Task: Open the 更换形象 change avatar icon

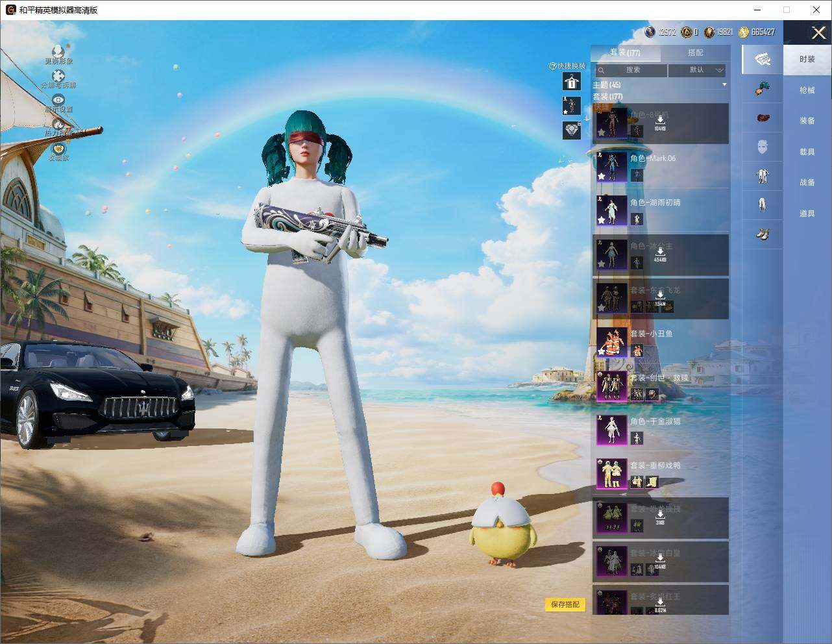Action: point(58,51)
